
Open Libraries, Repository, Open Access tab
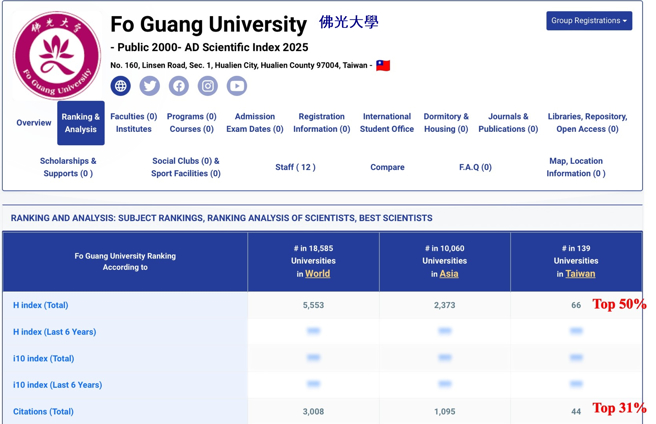point(587,123)
